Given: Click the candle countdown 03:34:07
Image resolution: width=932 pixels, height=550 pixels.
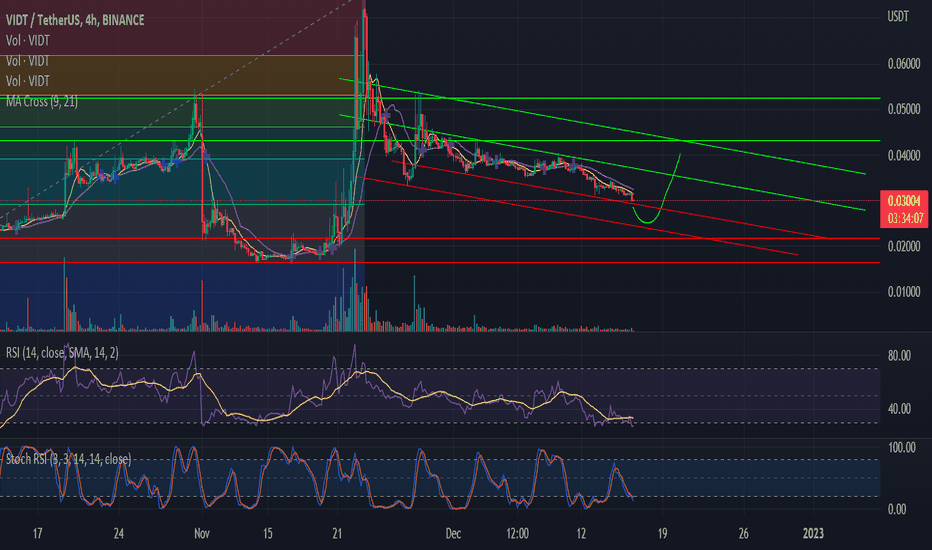Looking at the screenshot, I should click(904, 218).
